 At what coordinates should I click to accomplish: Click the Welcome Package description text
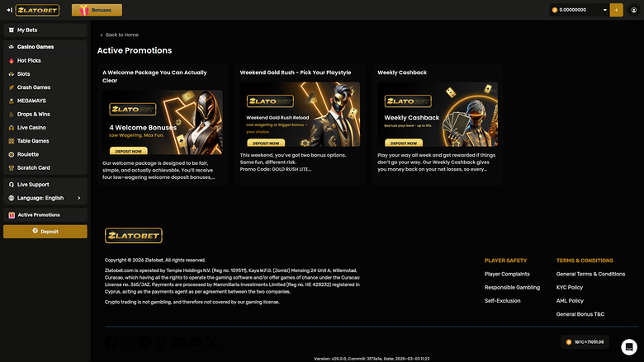coord(159,170)
